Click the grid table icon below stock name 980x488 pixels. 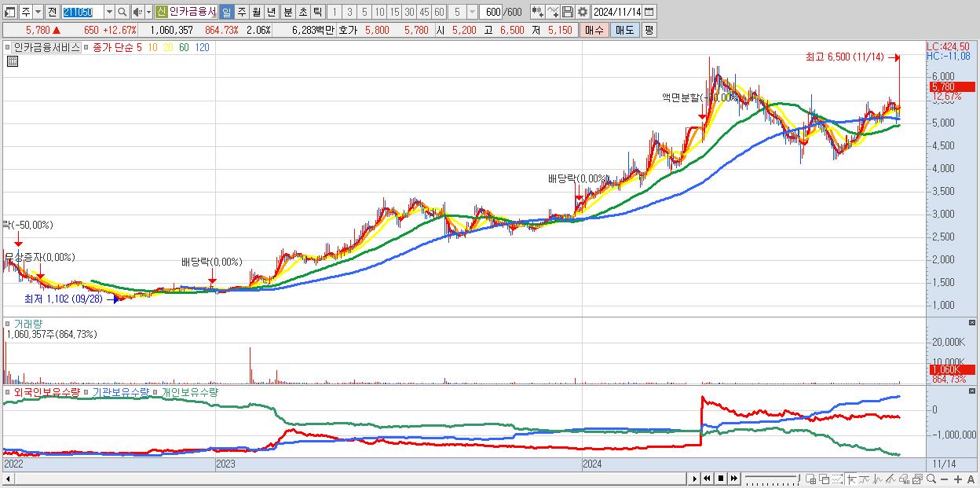12,61
